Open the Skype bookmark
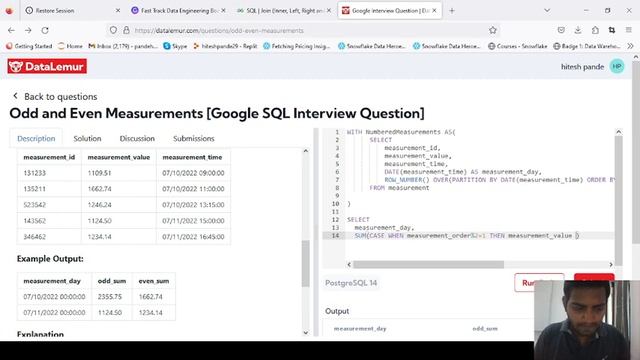This screenshot has width=640, height=360. coord(175,46)
